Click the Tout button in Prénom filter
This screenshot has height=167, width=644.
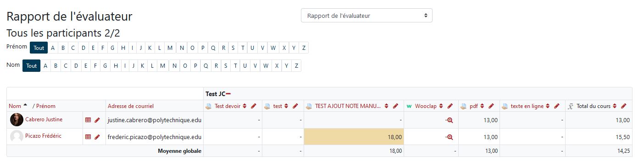[x=39, y=48]
